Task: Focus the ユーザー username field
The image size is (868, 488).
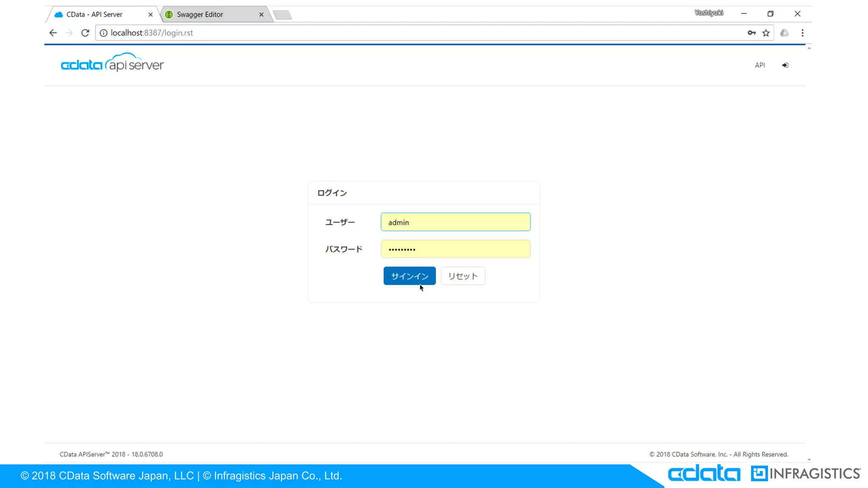Action: (456, 222)
